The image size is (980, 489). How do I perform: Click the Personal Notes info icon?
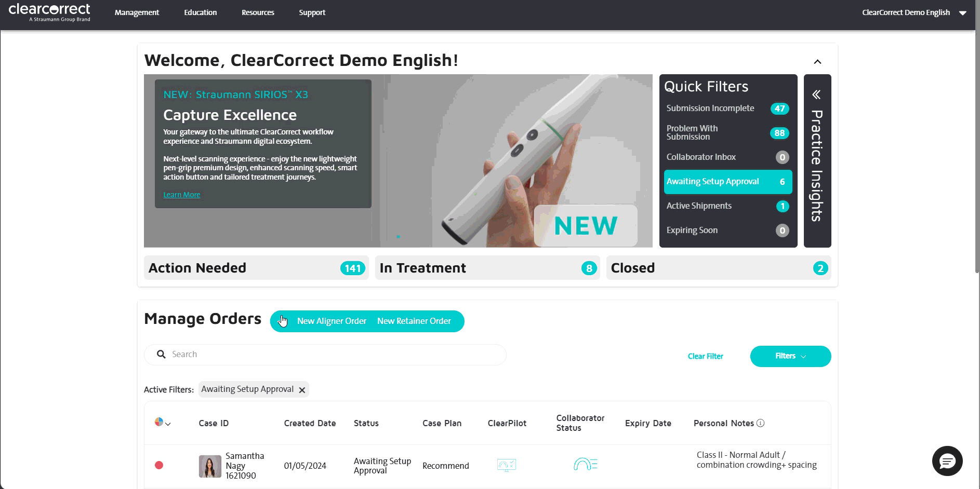760,423
